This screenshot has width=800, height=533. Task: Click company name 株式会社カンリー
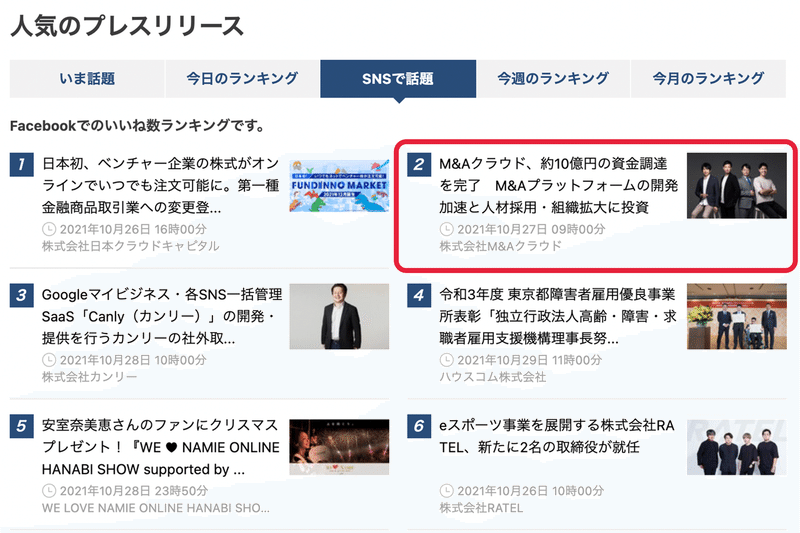coord(89,377)
